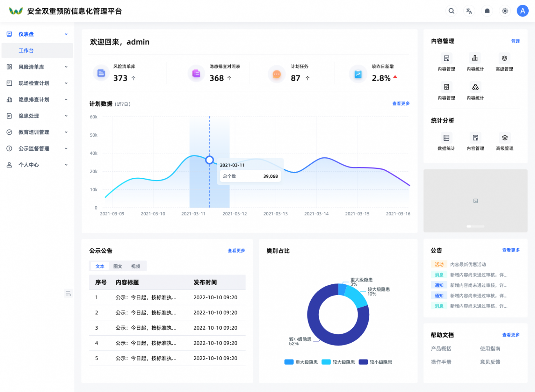The height and width of the screenshot is (392, 535).
Task: Click 查看更多 in 帮助文档
Action: (511, 335)
